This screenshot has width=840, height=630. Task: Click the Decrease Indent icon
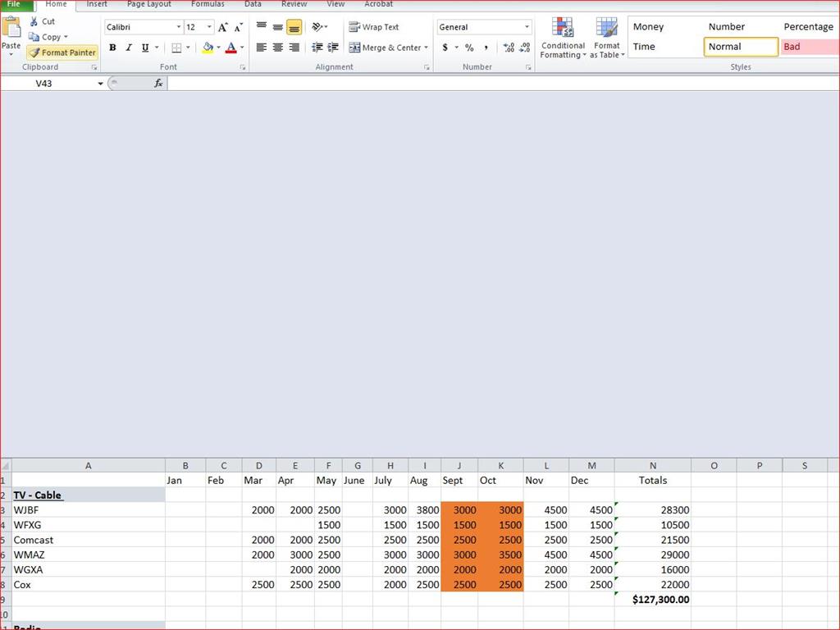(x=317, y=48)
